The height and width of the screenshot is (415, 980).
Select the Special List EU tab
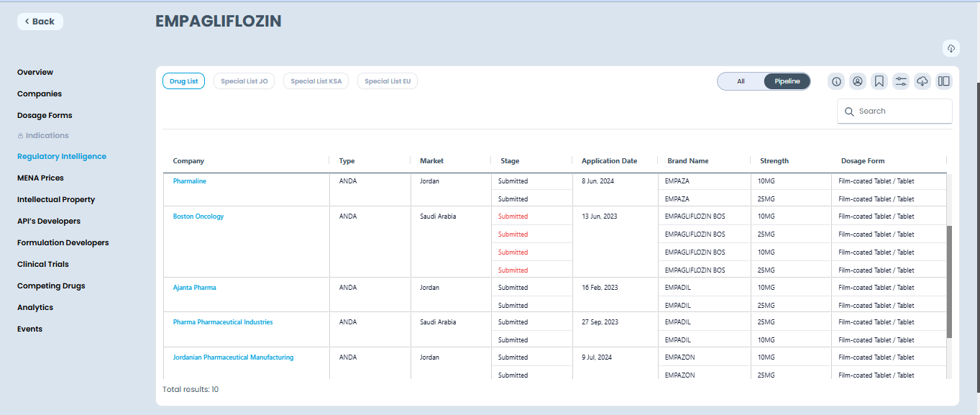388,81
